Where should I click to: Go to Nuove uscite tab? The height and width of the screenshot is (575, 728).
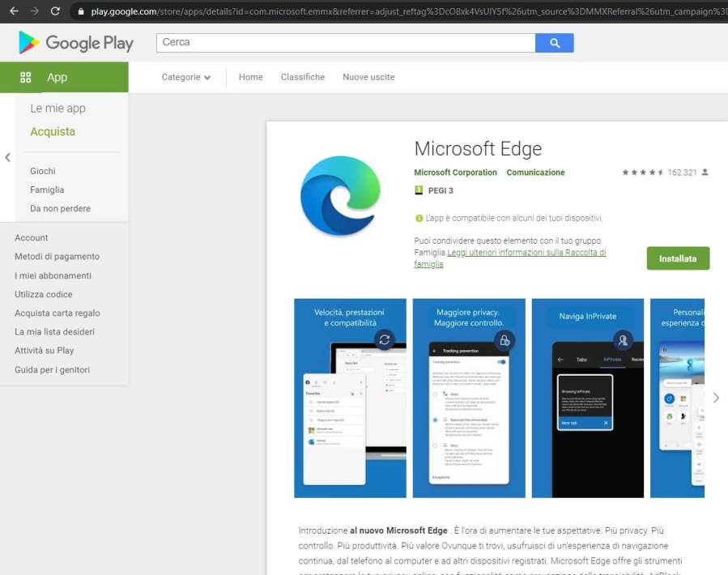point(368,77)
